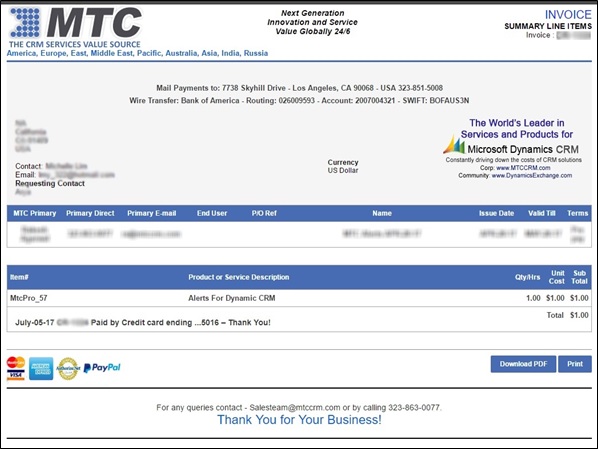Click the Product or Service Description header
The width and height of the screenshot is (598, 449).
(239, 277)
